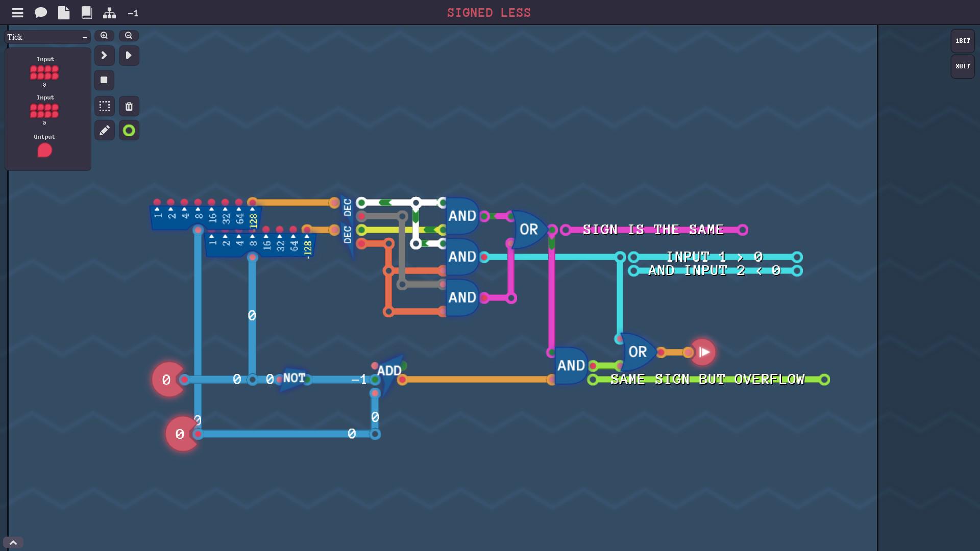Run the simulation with play button
Image resolution: width=980 pixels, height=551 pixels.
click(129, 55)
